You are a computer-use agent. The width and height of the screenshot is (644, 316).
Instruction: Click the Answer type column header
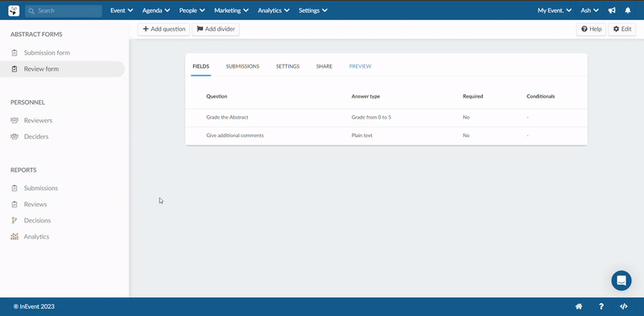(365, 96)
